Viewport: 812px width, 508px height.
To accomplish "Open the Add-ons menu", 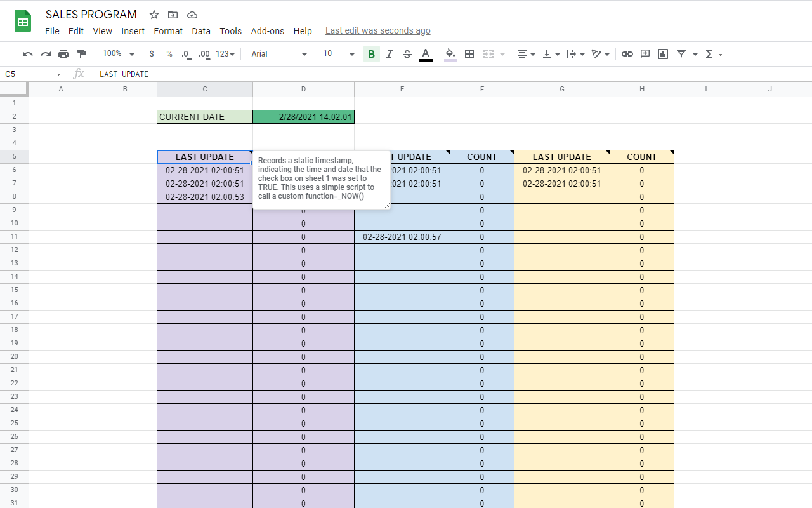I will coord(268,30).
